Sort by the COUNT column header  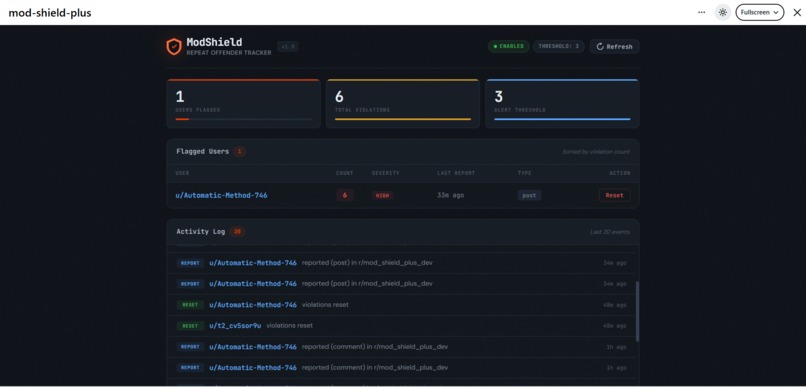tap(344, 173)
